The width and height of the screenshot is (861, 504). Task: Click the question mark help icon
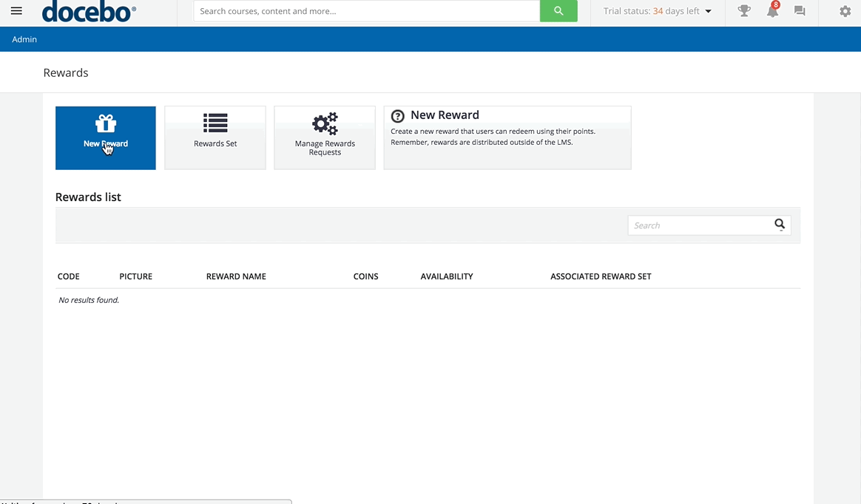click(x=397, y=116)
